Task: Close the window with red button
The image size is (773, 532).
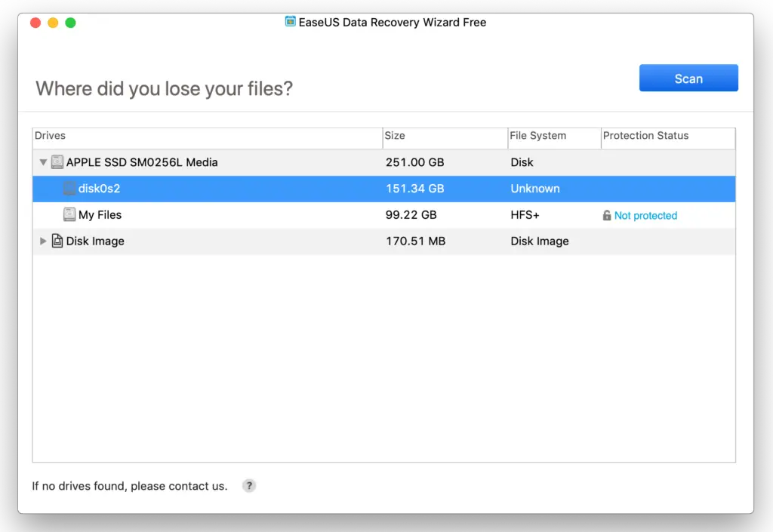Action: pos(35,23)
